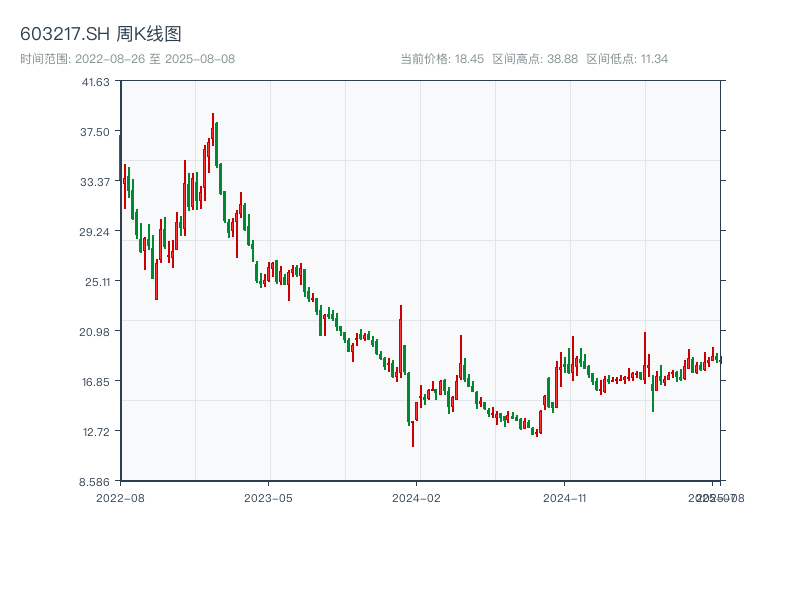Select the 时间范围 date range text
The height and width of the screenshot is (600, 800).
(127, 59)
